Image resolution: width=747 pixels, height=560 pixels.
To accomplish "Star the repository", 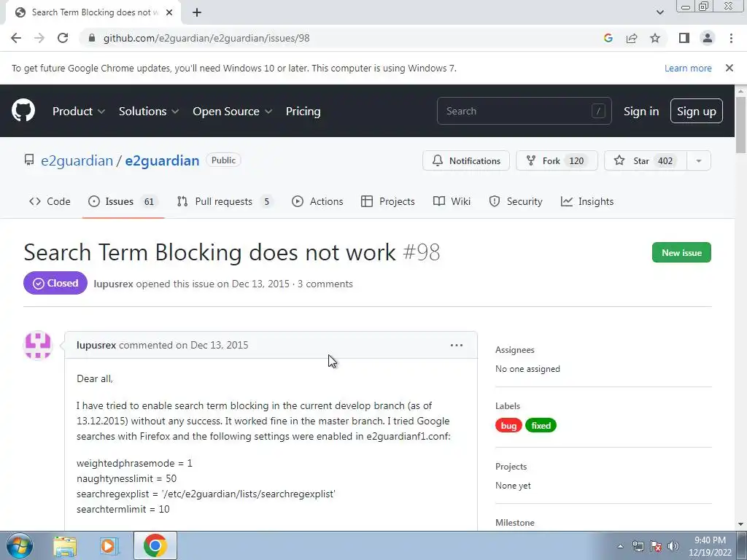I will tap(646, 160).
